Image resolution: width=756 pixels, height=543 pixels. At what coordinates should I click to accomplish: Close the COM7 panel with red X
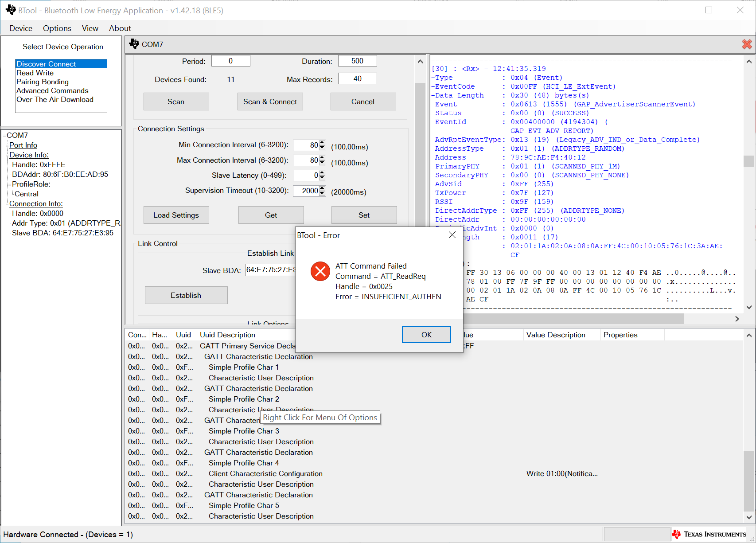pos(747,44)
